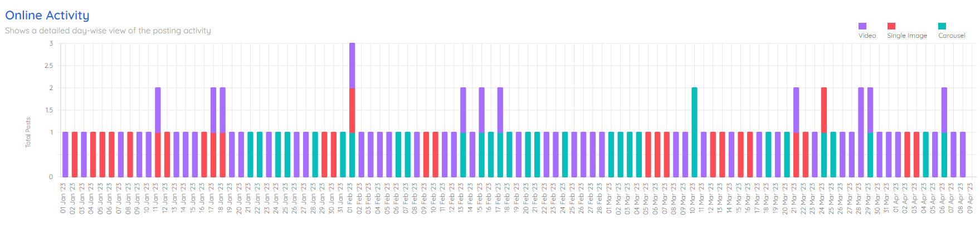
Task: Select the purple top segment of the 17 Feb bar
Action: pyautogui.click(x=500, y=110)
